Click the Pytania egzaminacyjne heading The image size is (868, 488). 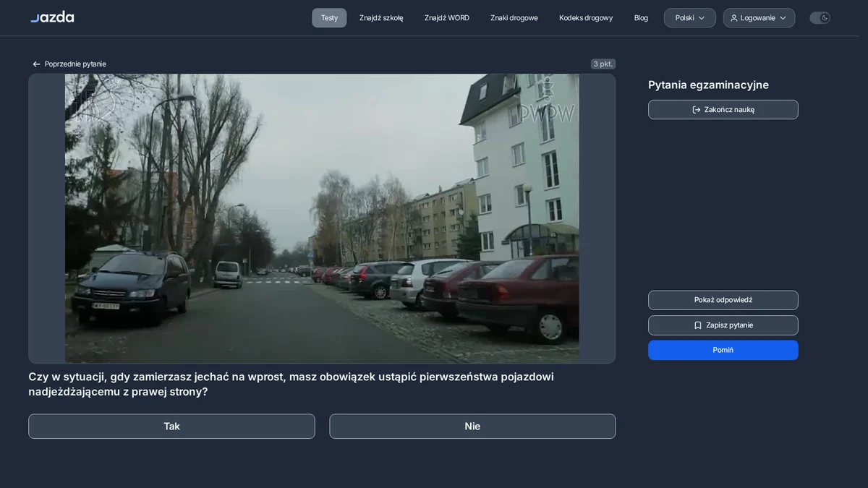(x=708, y=85)
